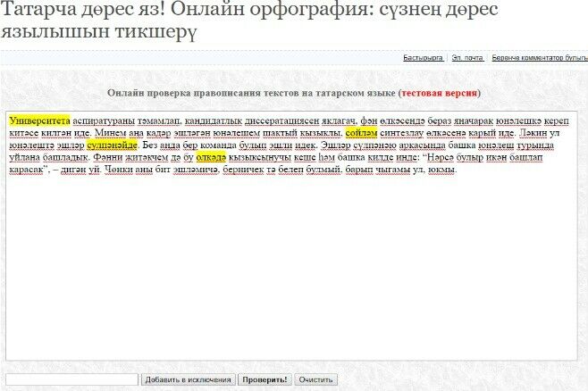
Task: Open the Эл. почта link
Action: coord(466,57)
